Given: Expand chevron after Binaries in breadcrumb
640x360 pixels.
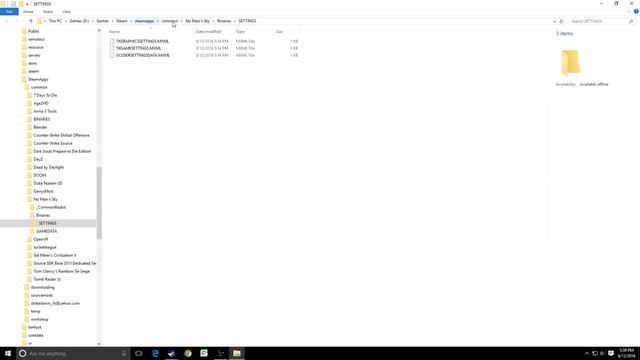Looking at the screenshot, I should [235, 21].
